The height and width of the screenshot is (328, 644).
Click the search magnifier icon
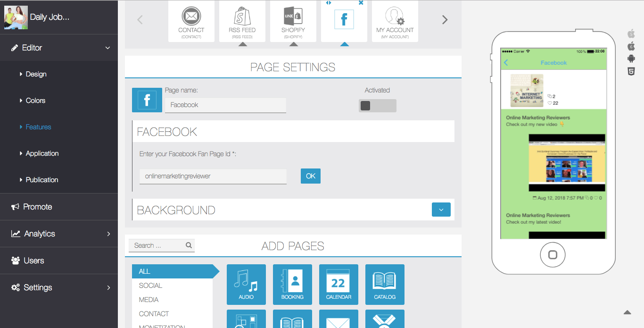click(x=189, y=245)
